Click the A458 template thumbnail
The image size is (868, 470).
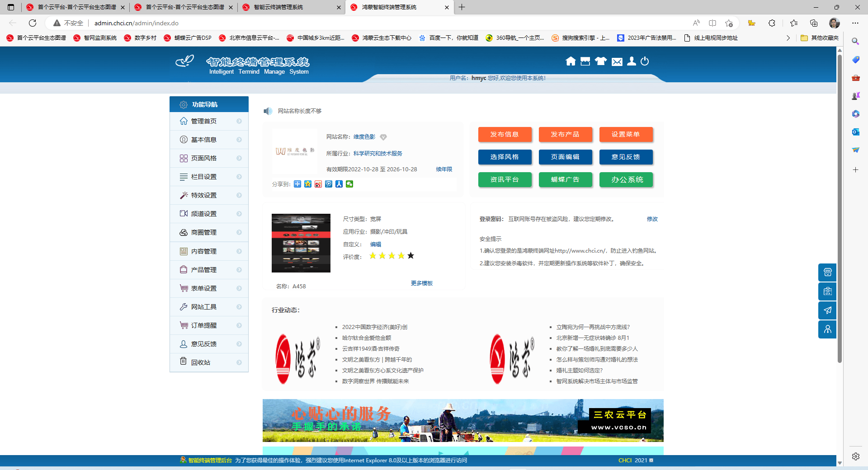[301, 243]
